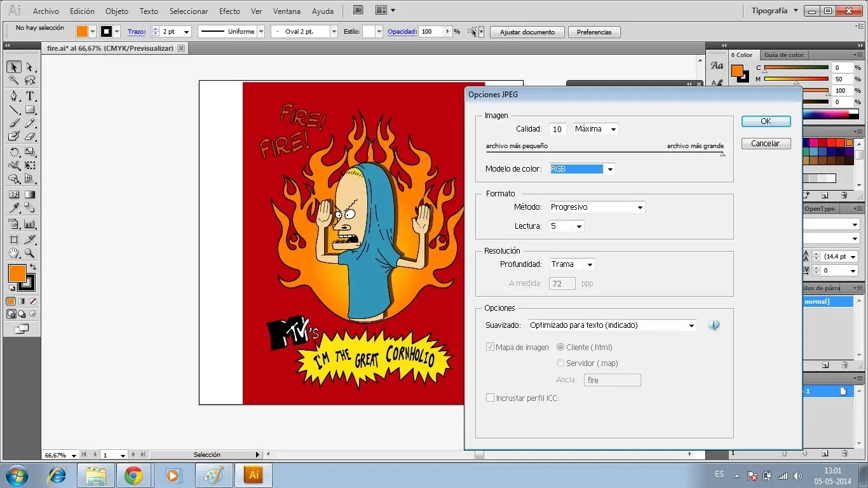Select the Line Segment tool
868x488 pixels.
14,110
